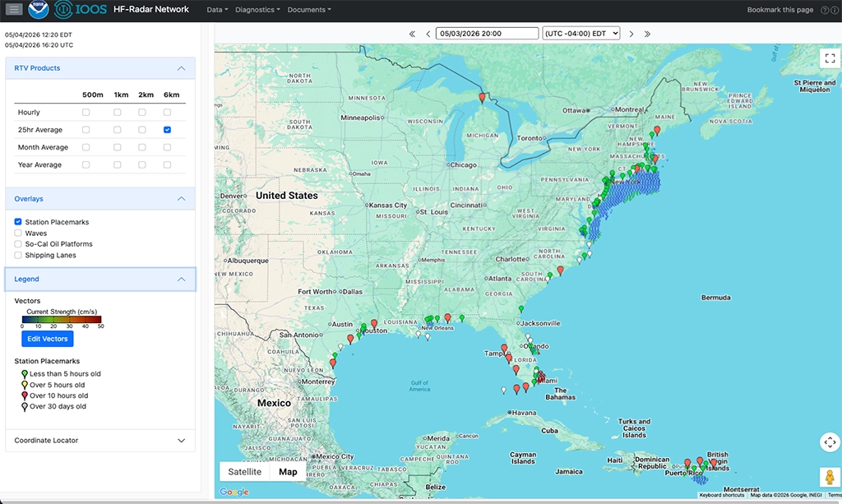Collapse the Legend panel
Image resolution: width=842 pixels, height=504 pixels.
100,279
